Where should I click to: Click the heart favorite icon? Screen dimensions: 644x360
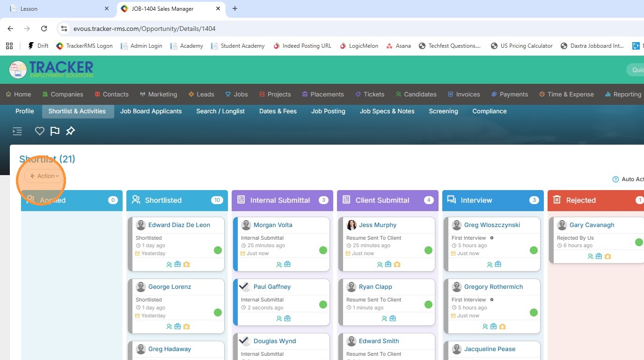coord(40,131)
